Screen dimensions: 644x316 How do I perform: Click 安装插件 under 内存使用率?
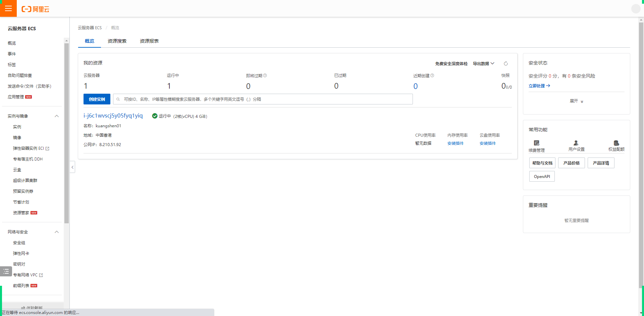coord(455,143)
